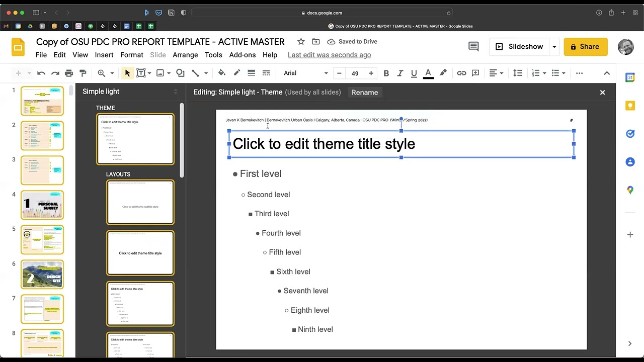Open the Line tool dropdown arrow

206,73
